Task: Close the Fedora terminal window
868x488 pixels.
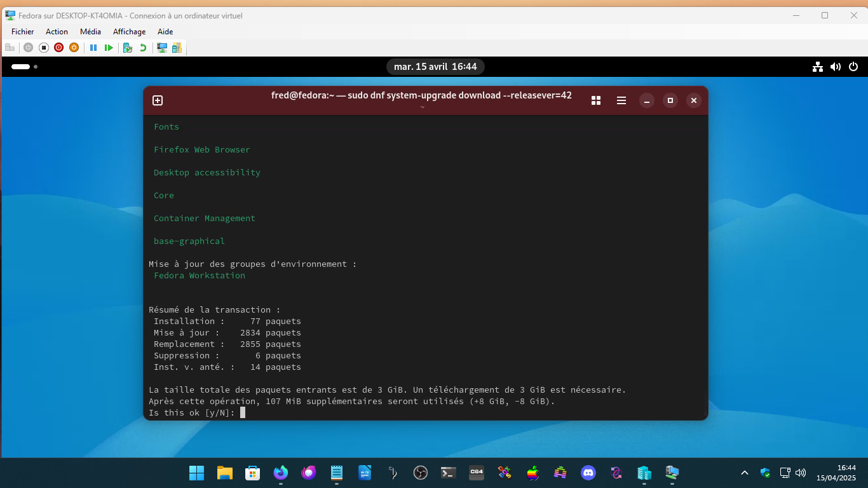Action: coord(694,100)
